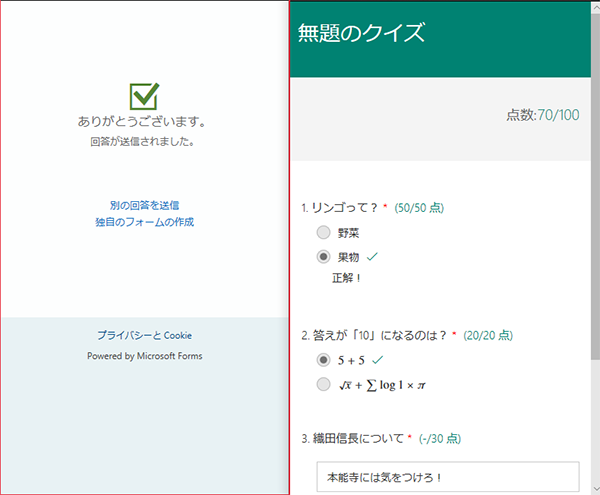Click the (20/20 点) score label

tap(488, 335)
